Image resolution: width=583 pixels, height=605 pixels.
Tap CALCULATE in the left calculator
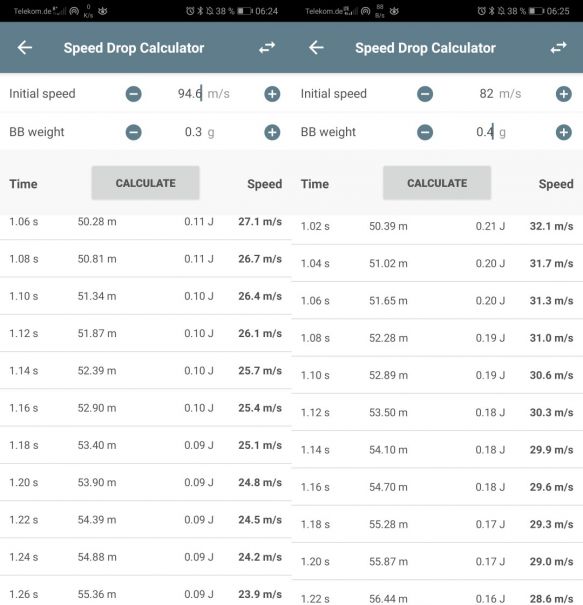pos(145,183)
